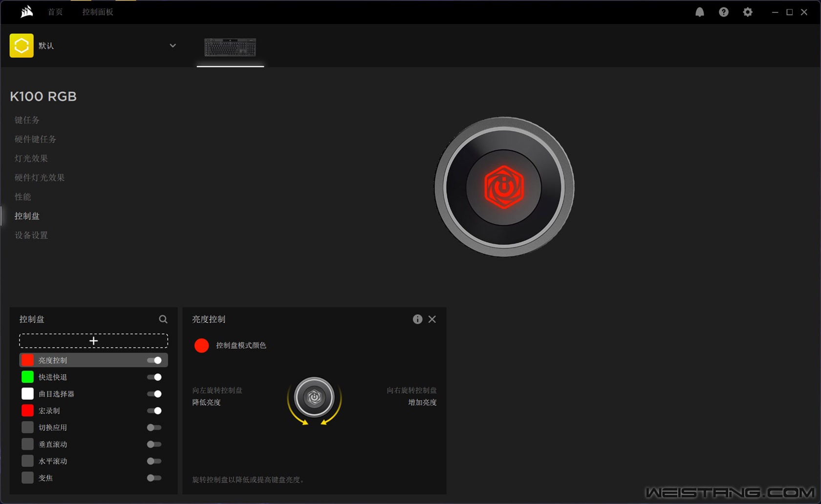The image size is (821, 504).
Task: Go to 硬件键任务 section
Action: 35,139
